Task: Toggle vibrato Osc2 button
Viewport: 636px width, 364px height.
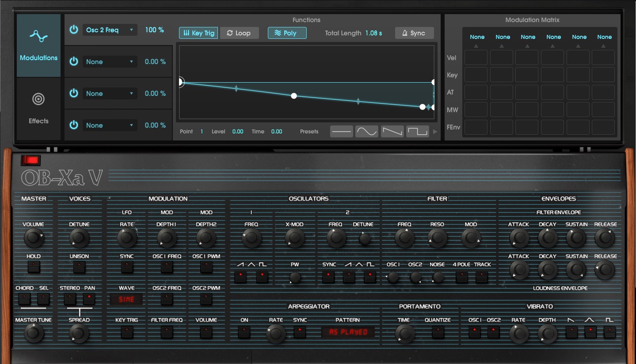Action: 494,331
